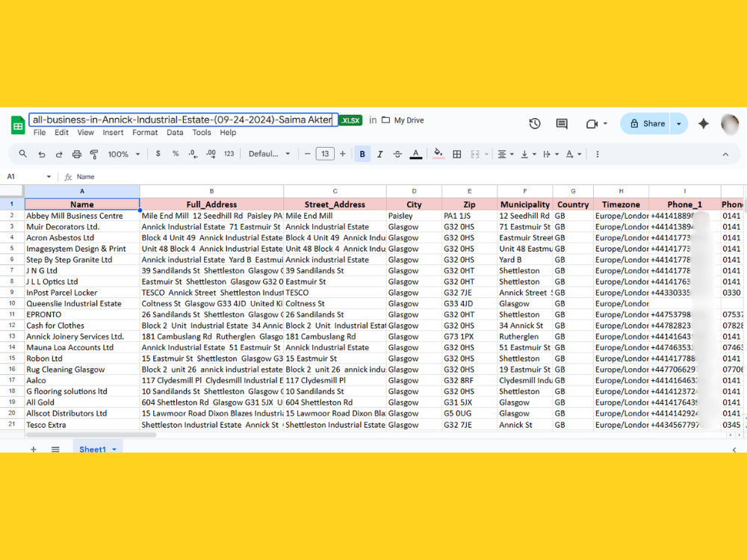Screen dimensions: 747x560
Task: Open more number formats (123)
Action: click(229, 154)
